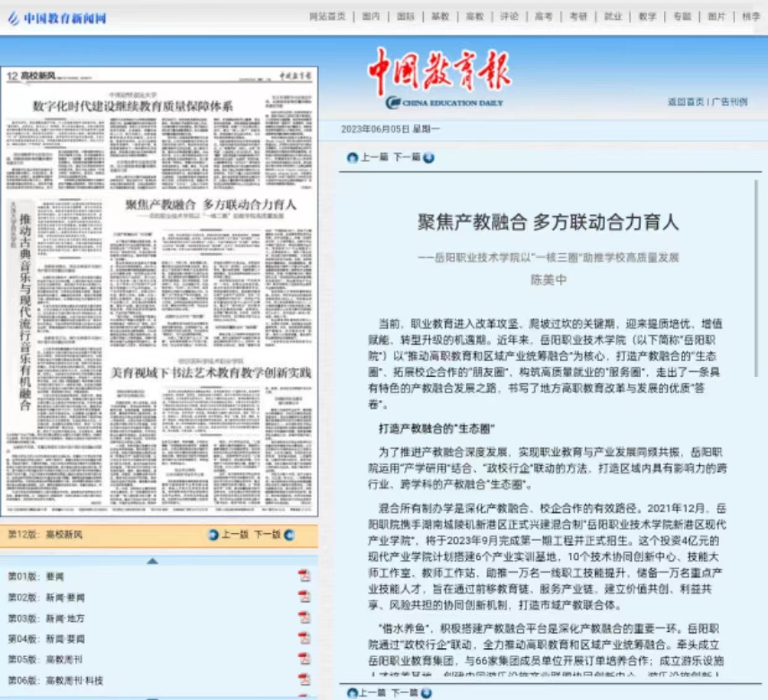Open the 教学 navigation item

click(x=647, y=17)
